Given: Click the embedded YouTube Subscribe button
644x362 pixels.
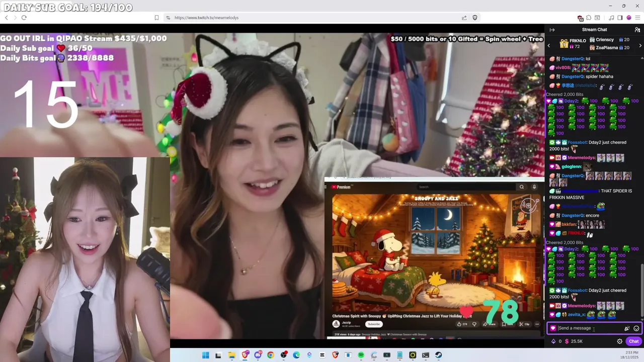Looking at the screenshot, I should 374,324.
